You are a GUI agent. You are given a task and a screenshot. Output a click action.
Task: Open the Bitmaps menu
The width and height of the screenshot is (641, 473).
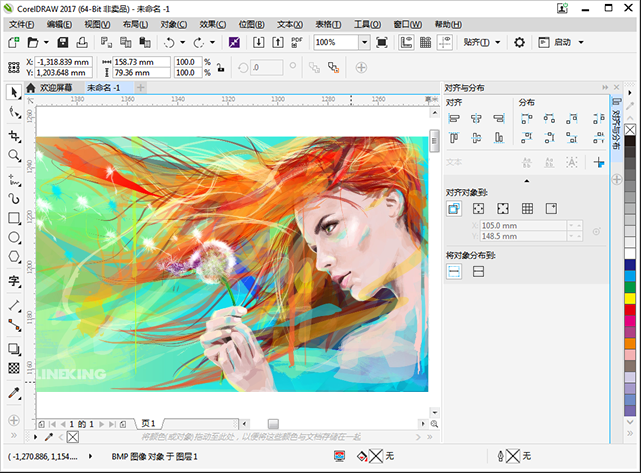251,25
